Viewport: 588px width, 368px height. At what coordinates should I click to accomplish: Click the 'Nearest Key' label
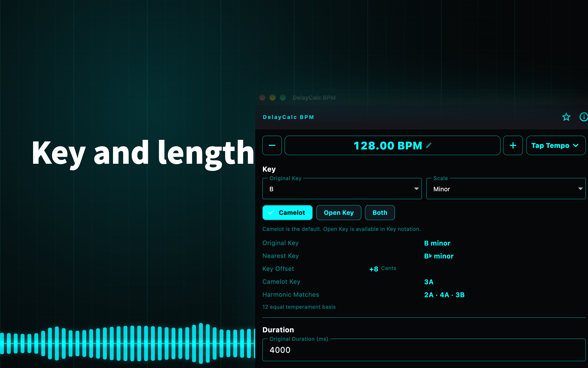(281, 256)
